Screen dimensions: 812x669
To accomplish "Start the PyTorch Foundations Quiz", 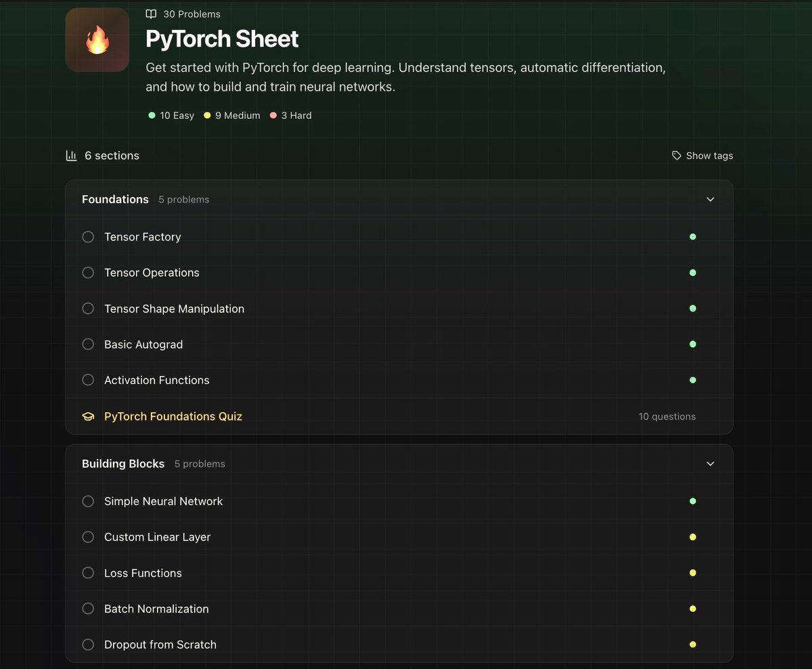I will (x=173, y=416).
